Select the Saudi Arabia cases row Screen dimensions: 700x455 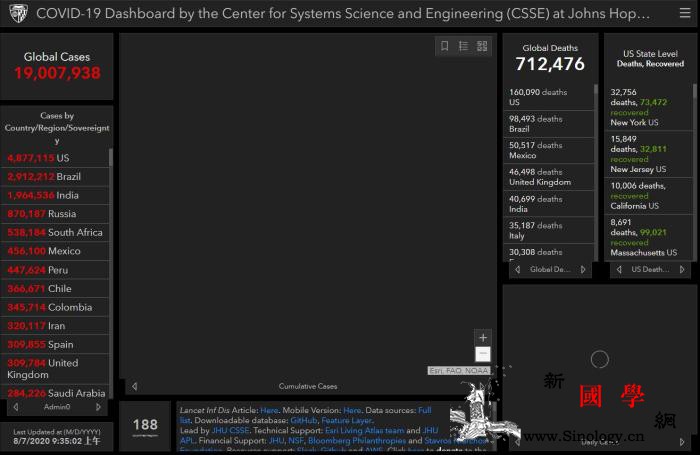tap(55, 392)
